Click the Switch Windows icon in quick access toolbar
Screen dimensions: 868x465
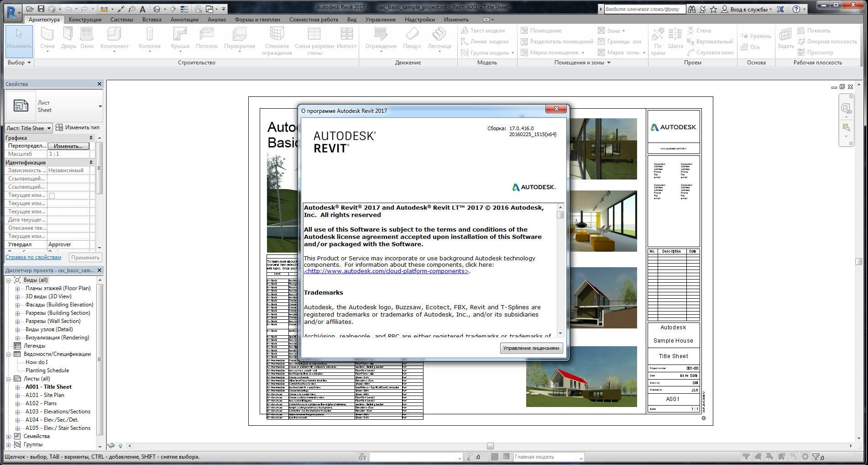pos(209,9)
